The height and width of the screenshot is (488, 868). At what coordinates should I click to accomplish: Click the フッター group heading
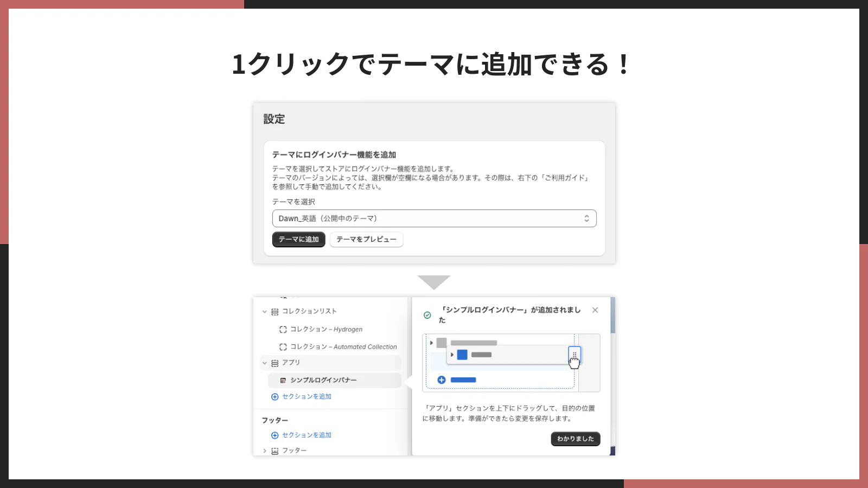275,420
